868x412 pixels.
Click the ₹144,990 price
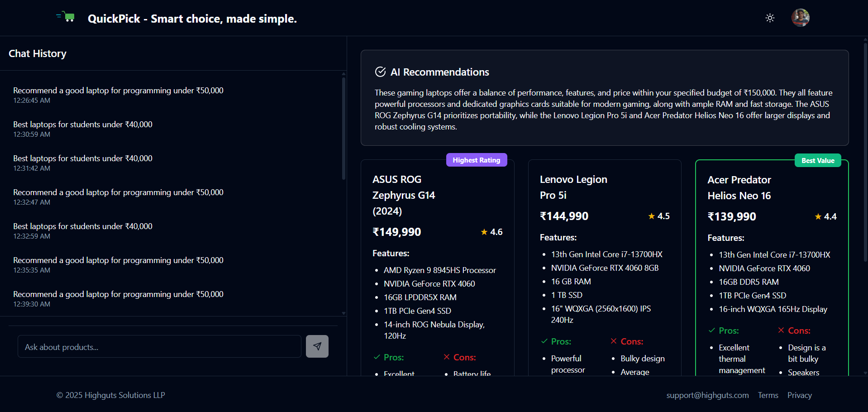click(x=564, y=216)
